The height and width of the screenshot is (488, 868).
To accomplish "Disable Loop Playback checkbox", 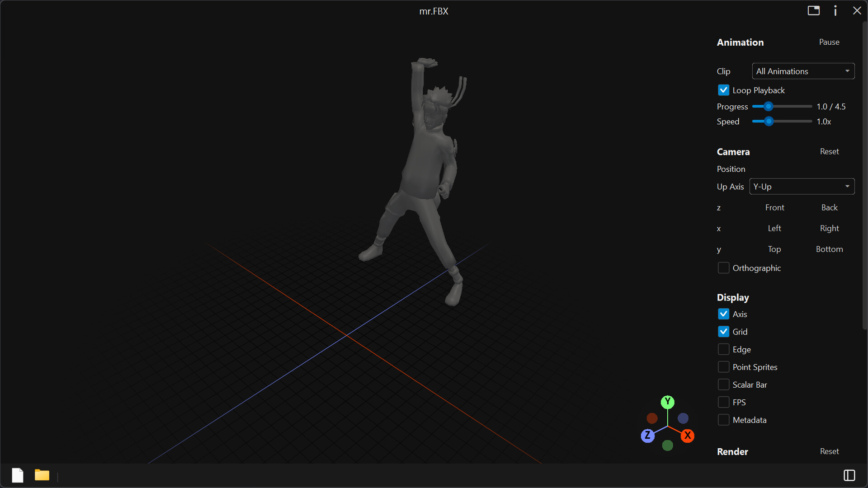I will pyautogui.click(x=724, y=90).
